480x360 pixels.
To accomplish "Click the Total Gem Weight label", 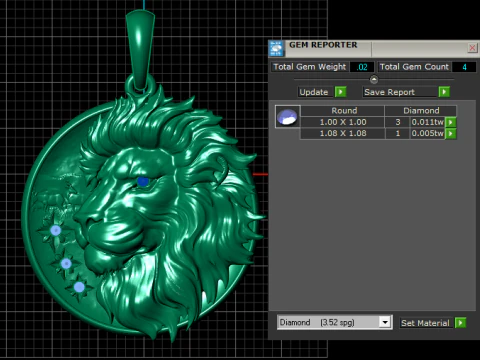I will [310, 67].
